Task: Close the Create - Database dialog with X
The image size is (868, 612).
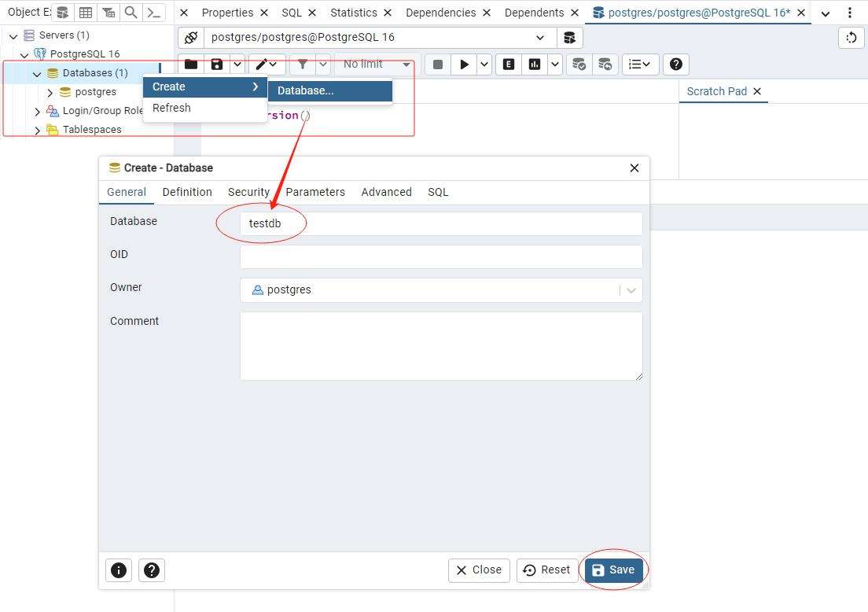Action: click(634, 168)
